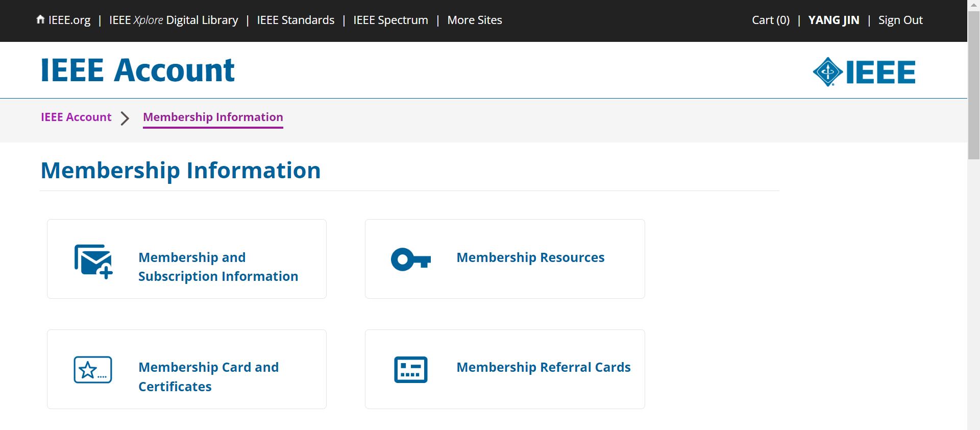The width and height of the screenshot is (980, 430).
Task: Go to IEEE Standards site
Action: click(x=296, y=20)
